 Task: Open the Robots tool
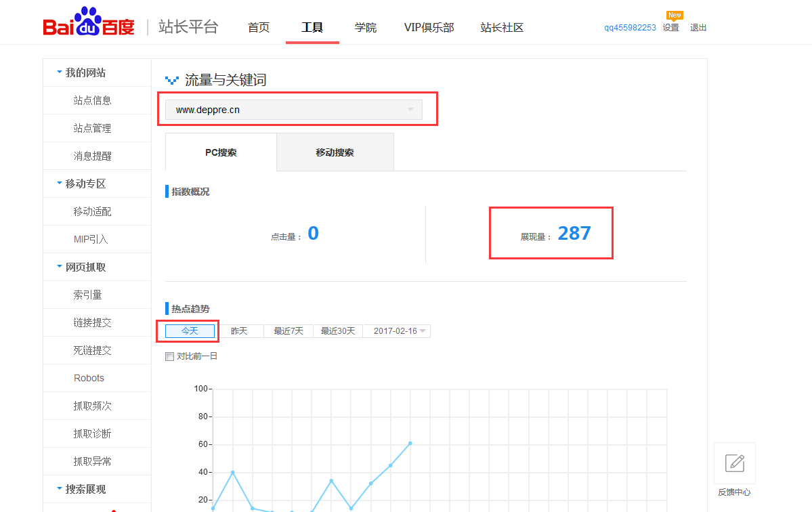point(89,378)
